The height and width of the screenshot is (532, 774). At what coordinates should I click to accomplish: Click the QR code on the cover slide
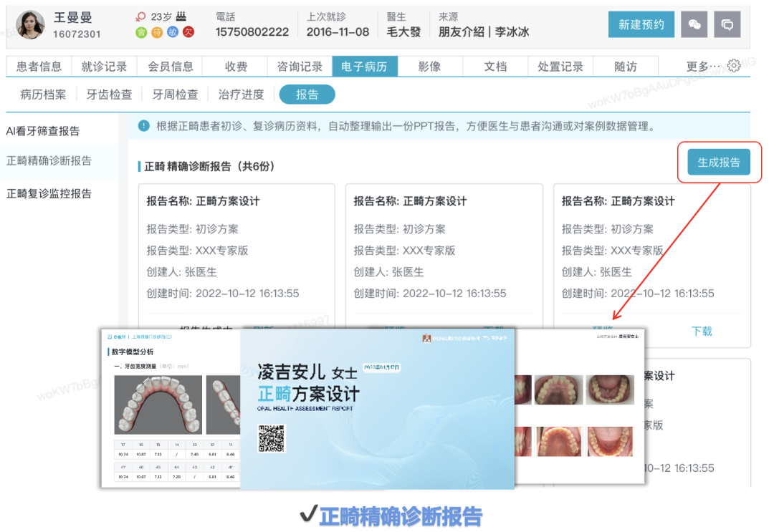tap(271, 438)
